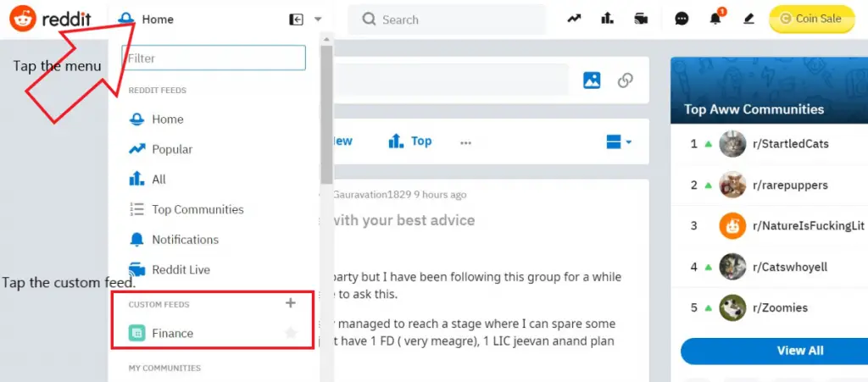The width and height of the screenshot is (868, 382).
Task: Open the chat bubble icon
Action: coord(682,19)
